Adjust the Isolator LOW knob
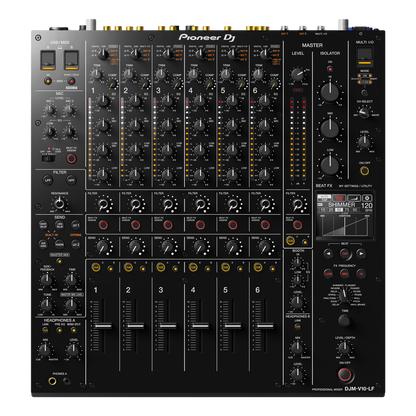Viewport: 416px width, 416px height. point(330,165)
